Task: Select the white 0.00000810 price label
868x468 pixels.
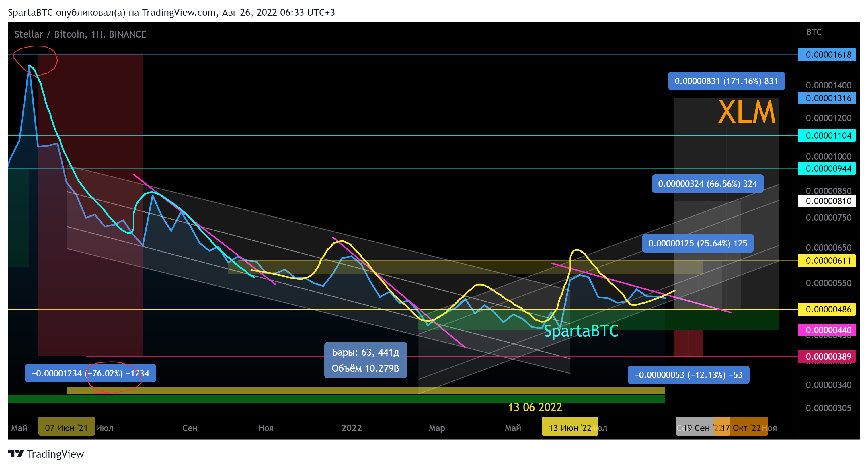Action: pyautogui.click(x=827, y=201)
